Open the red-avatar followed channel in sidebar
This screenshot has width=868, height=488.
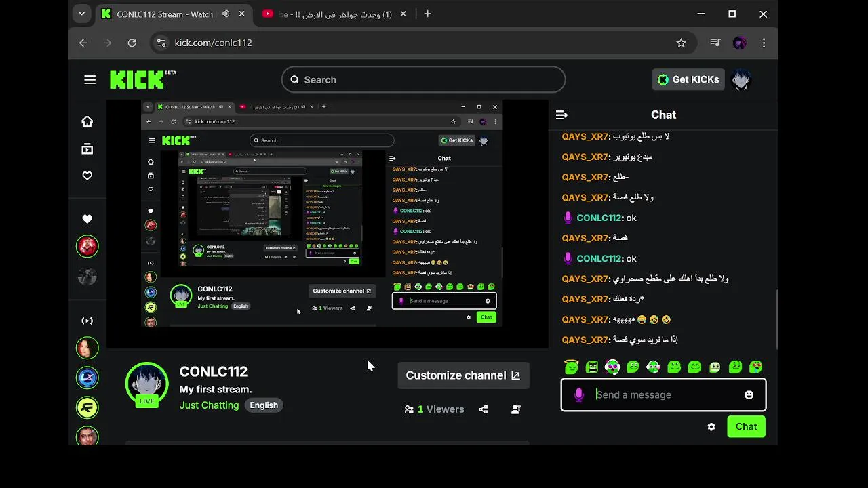click(87, 246)
